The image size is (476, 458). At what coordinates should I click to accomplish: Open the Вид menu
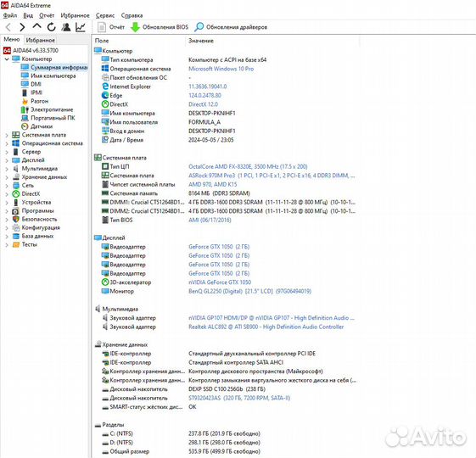coord(28,15)
